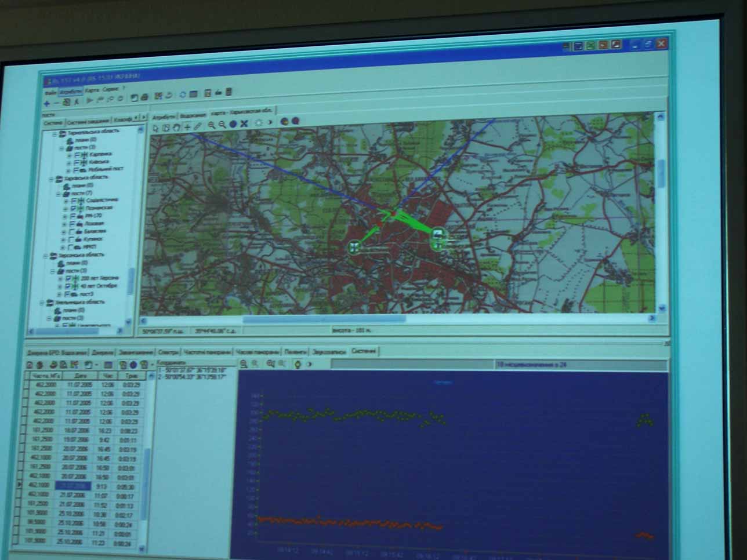This screenshot has width=747, height=560.
Task: Switch to the Часові панорами tab
Action: pyautogui.click(x=258, y=352)
